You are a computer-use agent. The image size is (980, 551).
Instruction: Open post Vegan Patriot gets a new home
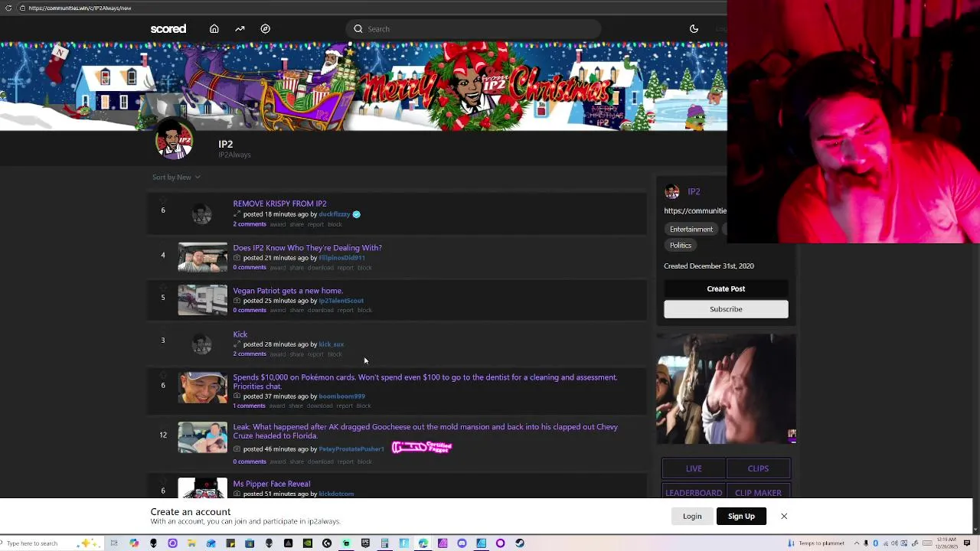tap(288, 291)
